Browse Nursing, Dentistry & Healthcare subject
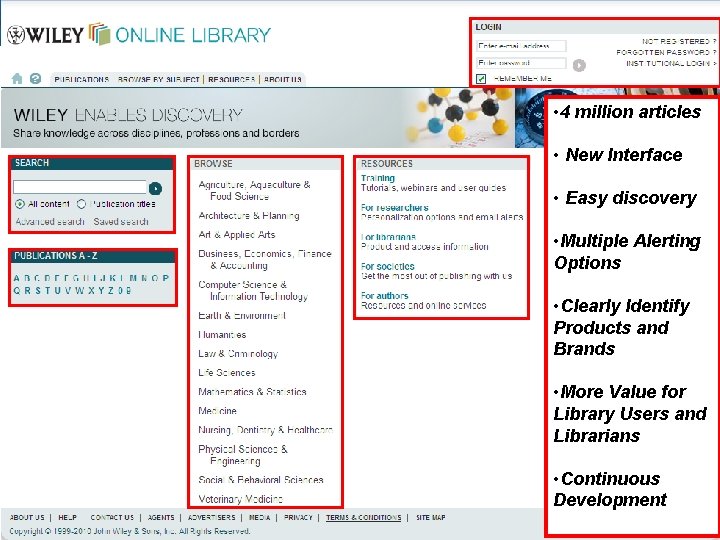 265,430
